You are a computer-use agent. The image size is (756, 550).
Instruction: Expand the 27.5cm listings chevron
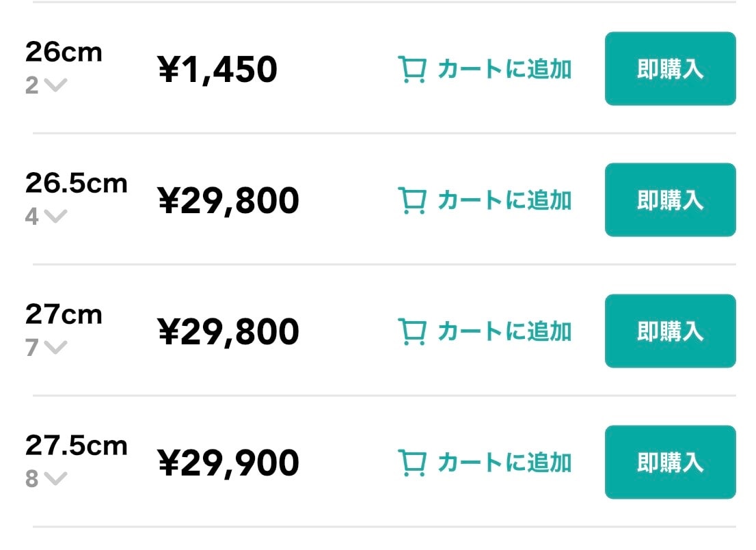click(x=56, y=479)
